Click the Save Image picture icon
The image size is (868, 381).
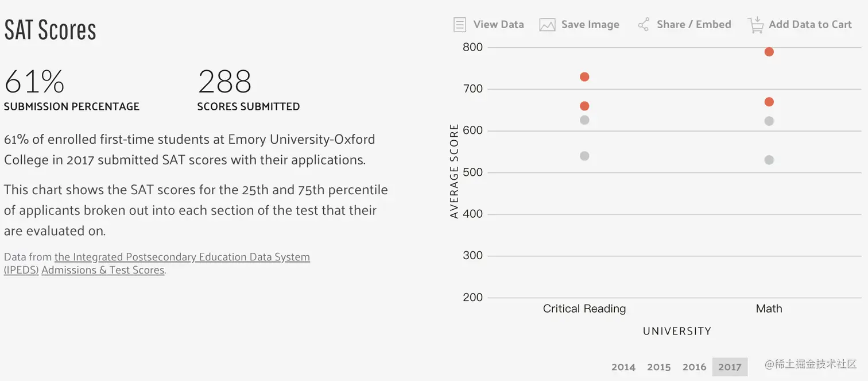(x=547, y=25)
